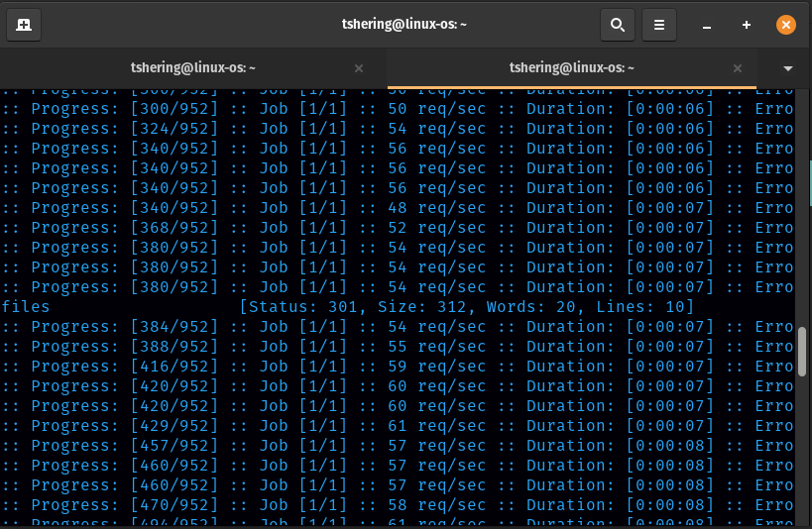The height and width of the screenshot is (529, 812).
Task: Expand the tab list dropdown arrow
Action: click(788, 68)
